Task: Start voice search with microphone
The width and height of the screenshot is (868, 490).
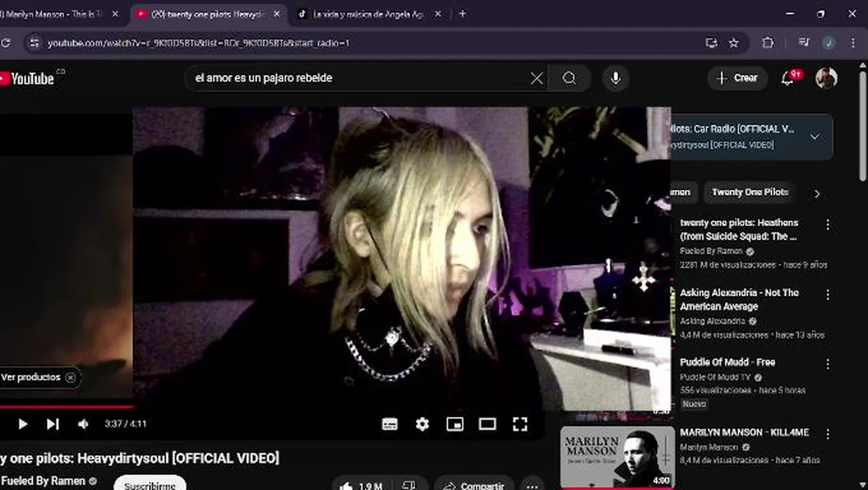Action: point(615,78)
